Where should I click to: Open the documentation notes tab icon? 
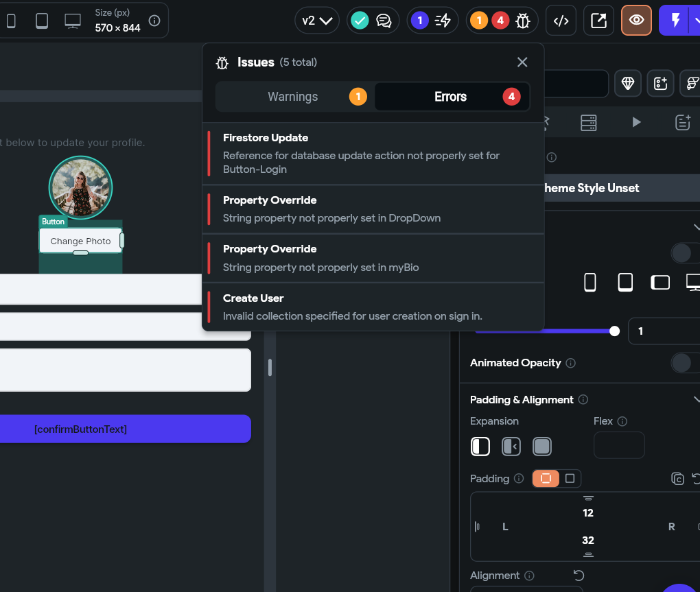coord(683,122)
